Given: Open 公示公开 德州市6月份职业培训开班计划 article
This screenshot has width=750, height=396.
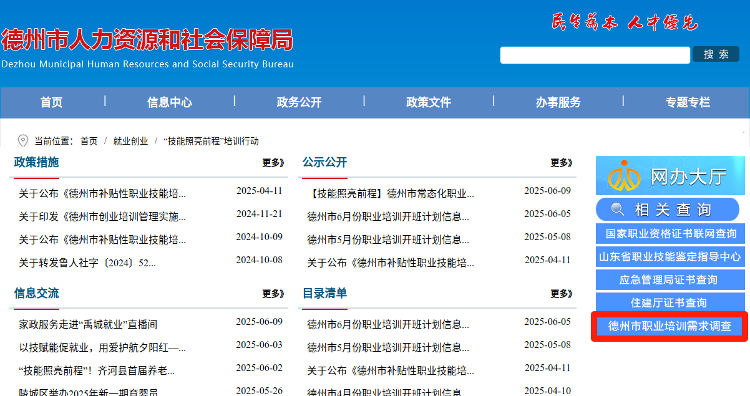Looking at the screenshot, I should pyautogui.click(x=388, y=217).
